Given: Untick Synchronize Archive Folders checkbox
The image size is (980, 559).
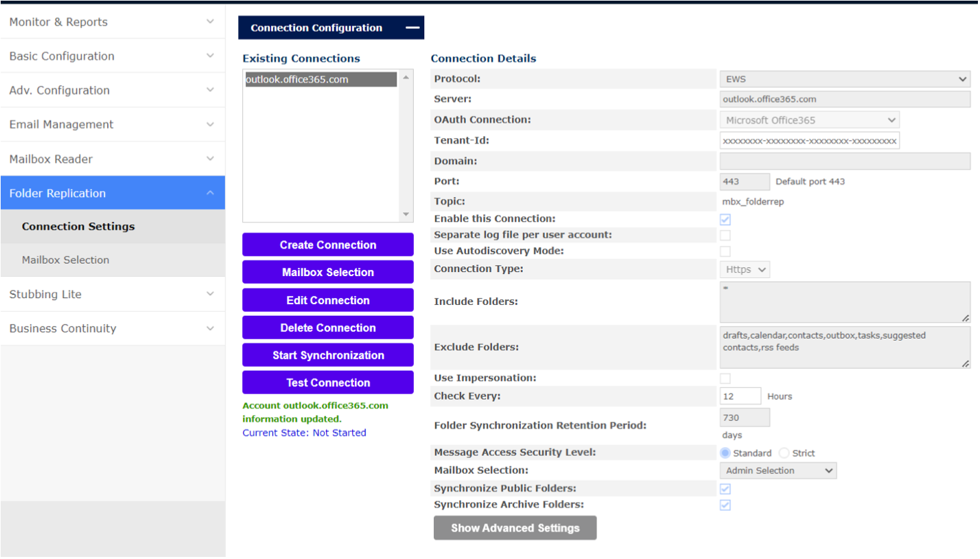Looking at the screenshot, I should point(725,505).
